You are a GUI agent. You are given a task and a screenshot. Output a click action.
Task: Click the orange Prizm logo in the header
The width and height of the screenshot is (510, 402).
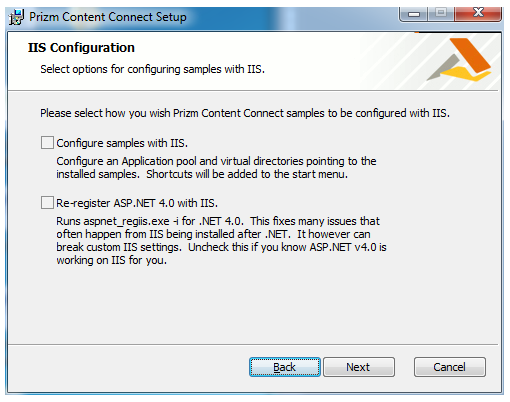(459, 60)
